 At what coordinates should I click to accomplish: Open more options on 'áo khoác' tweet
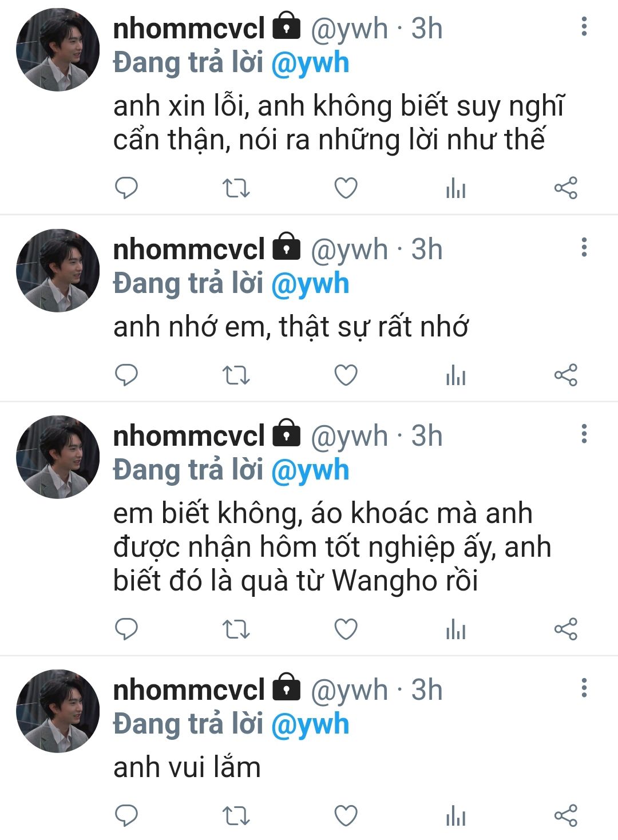[x=584, y=434]
